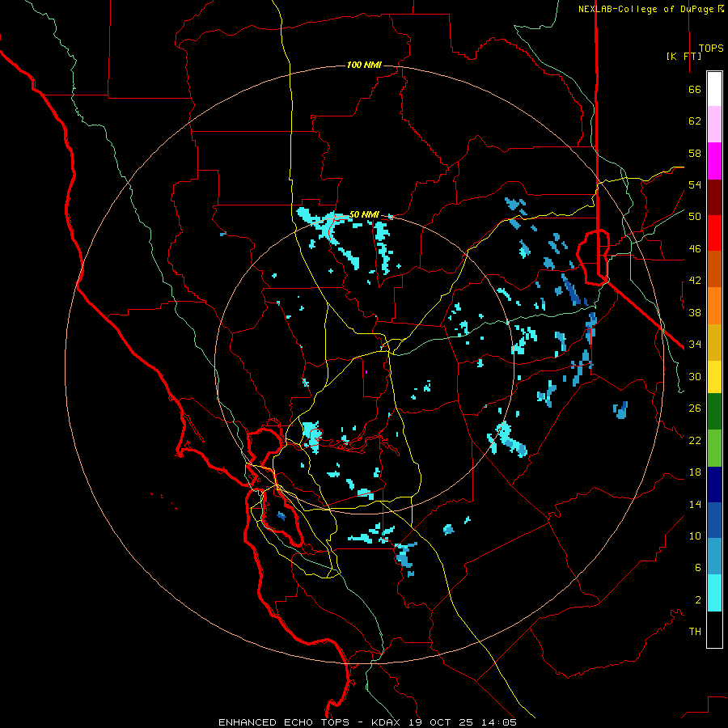Click the burnt orange legend swatch
728x728 pixels.
coord(714,269)
